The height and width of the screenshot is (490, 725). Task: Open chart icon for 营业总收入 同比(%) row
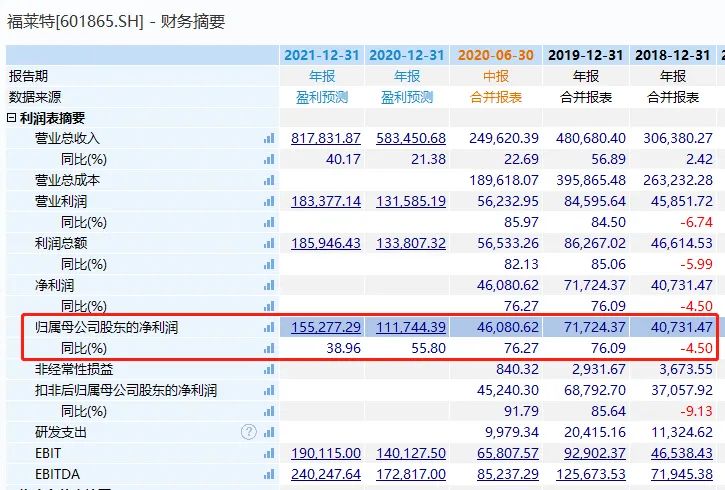click(269, 159)
